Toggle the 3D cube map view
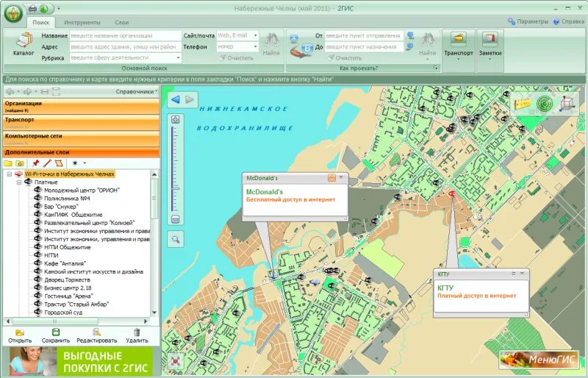Viewport: 588px width, 378px height. tap(567, 104)
